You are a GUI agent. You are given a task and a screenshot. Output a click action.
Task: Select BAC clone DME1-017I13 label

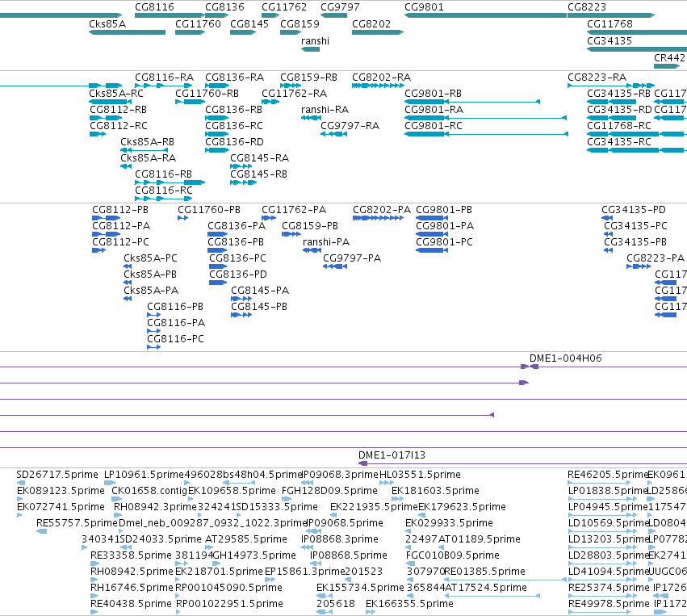392,455
